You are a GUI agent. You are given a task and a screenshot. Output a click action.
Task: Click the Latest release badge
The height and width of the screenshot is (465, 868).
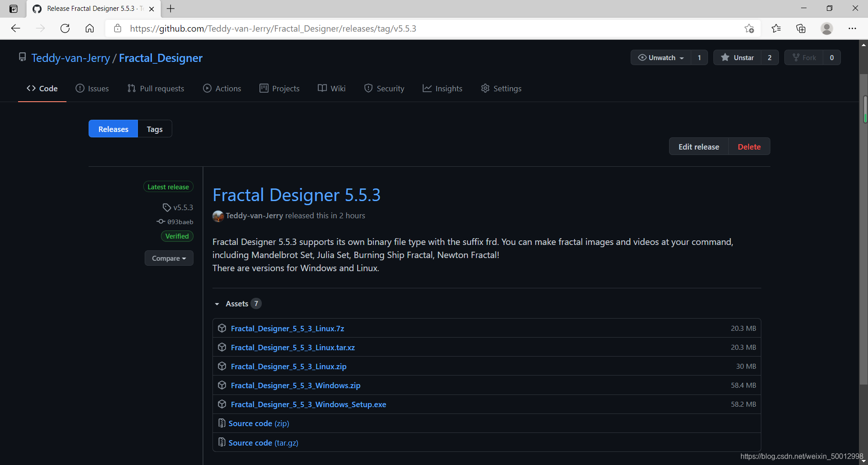tap(168, 187)
